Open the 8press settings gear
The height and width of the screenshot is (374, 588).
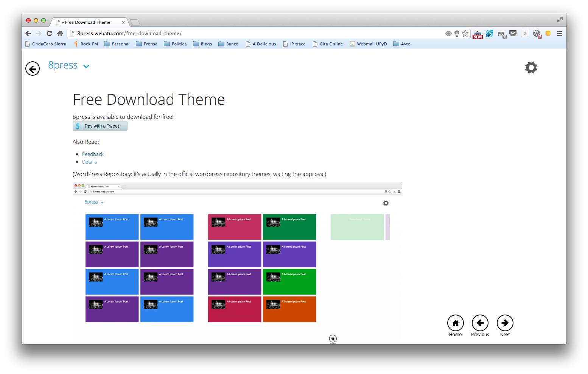click(531, 67)
